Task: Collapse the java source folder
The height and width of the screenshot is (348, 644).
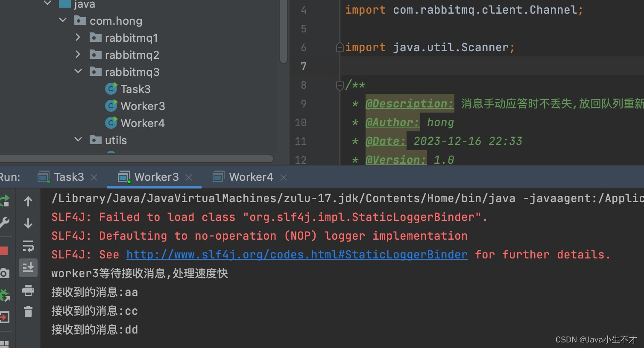Action: pyautogui.click(x=47, y=3)
